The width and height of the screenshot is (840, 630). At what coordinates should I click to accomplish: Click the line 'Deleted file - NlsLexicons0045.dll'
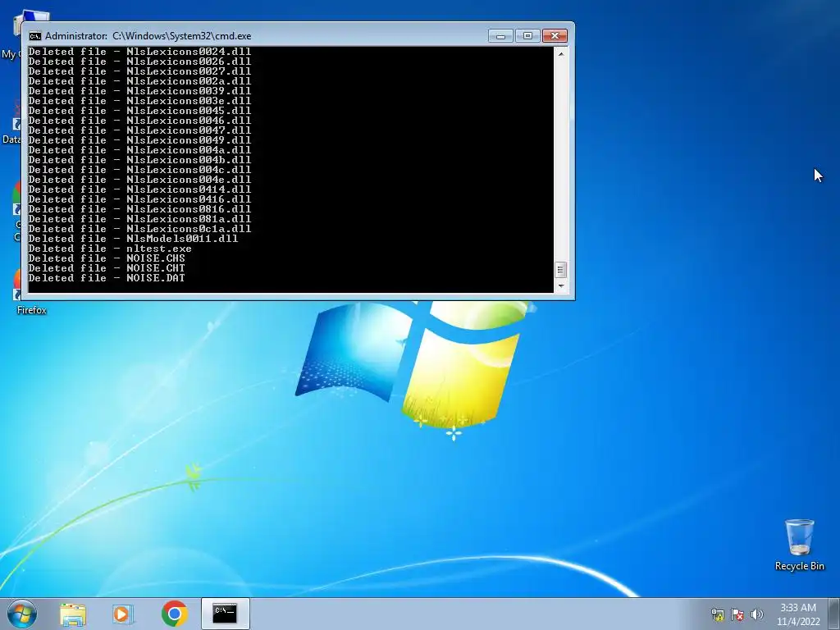pyautogui.click(x=139, y=111)
